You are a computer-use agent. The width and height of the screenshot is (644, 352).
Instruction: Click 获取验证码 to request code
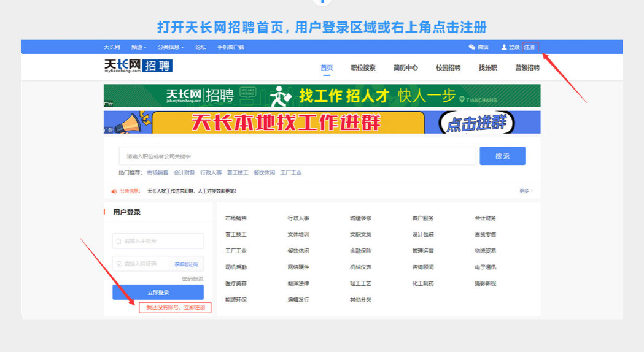click(186, 264)
